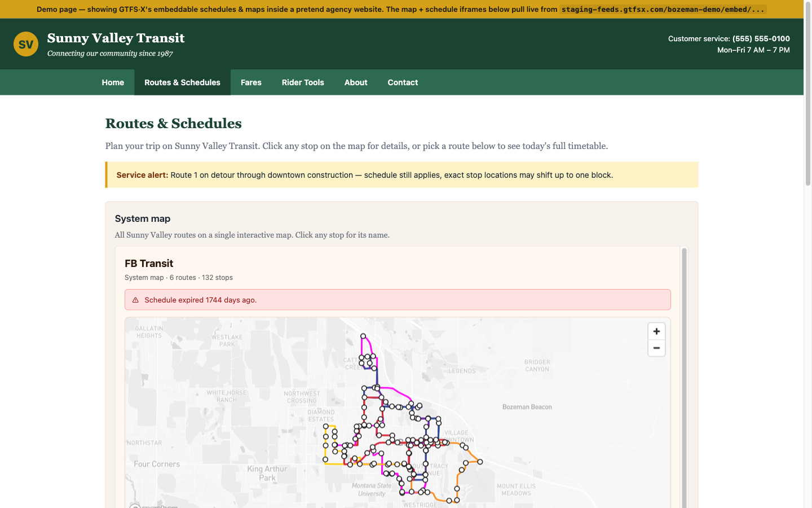
Task: Open the Routes & Schedules tab
Action: (x=182, y=82)
